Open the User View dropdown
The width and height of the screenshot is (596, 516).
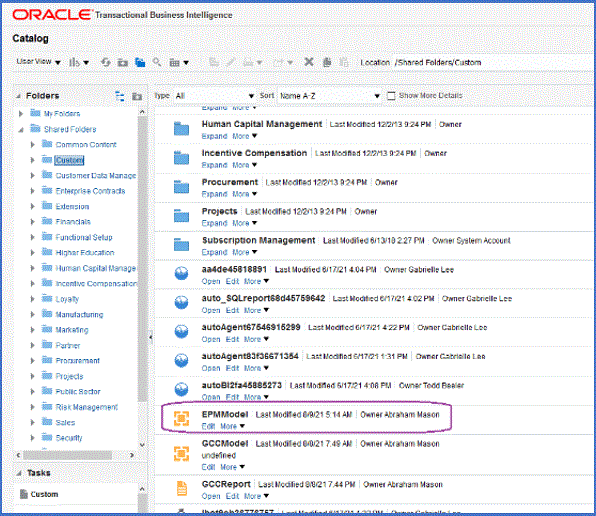[38, 62]
